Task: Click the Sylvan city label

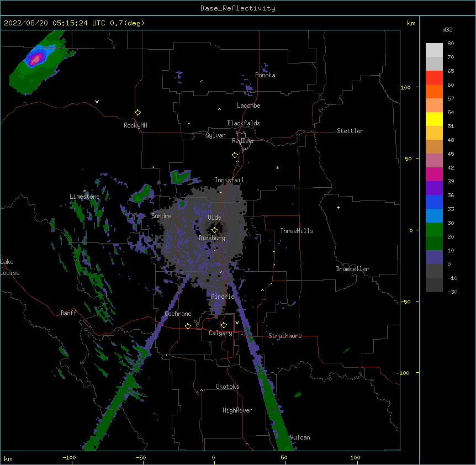Action: click(215, 135)
